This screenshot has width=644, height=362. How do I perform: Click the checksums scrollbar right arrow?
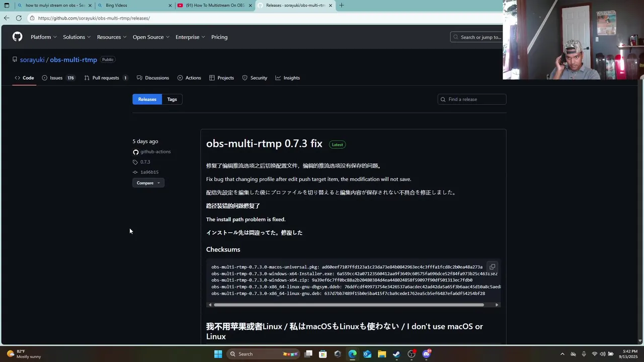(497, 305)
